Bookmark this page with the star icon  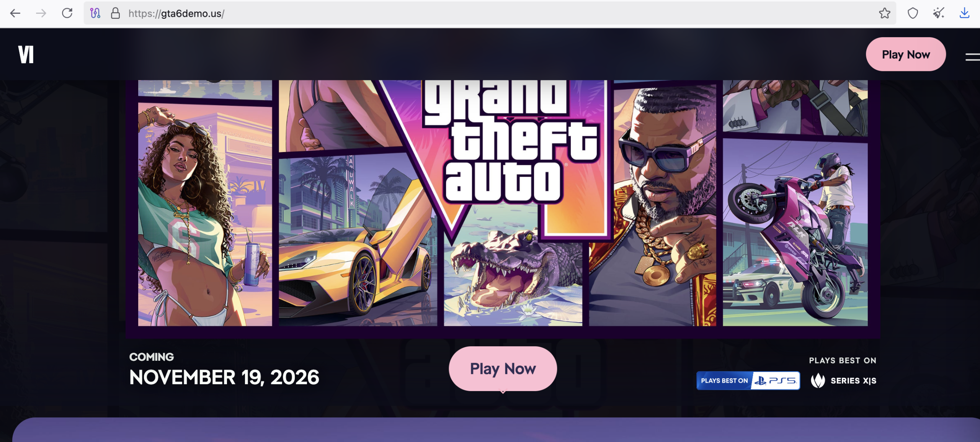(x=884, y=13)
